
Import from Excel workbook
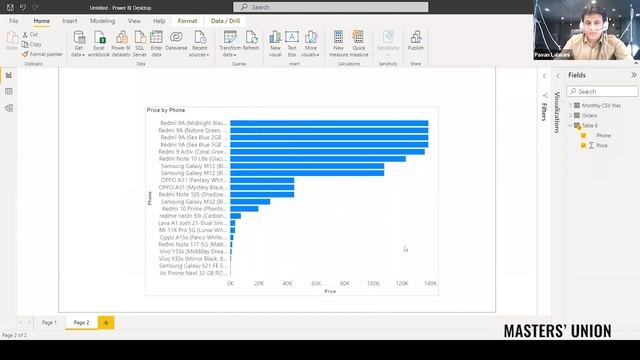click(x=99, y=44)
